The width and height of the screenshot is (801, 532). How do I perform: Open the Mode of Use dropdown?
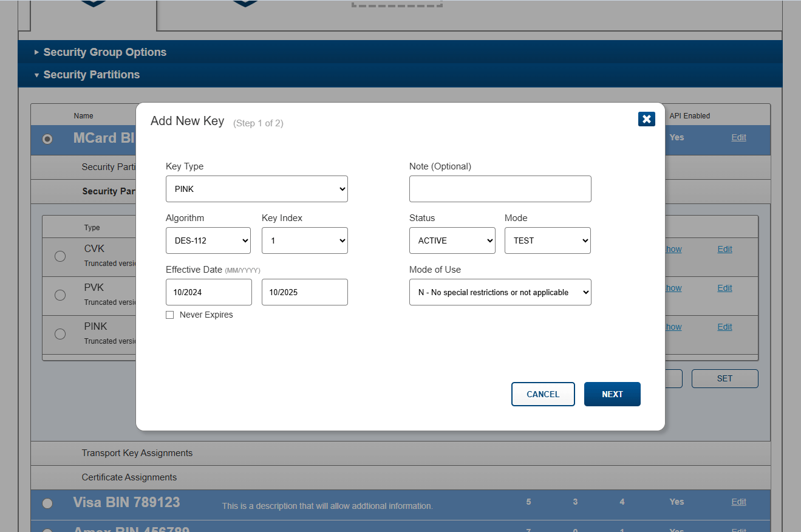(500, 292)
